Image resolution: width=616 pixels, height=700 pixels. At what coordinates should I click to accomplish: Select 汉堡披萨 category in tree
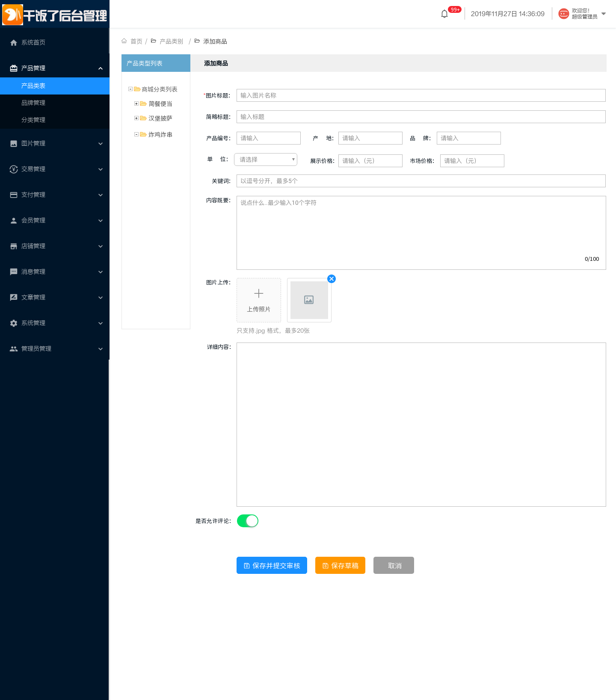pos(160,118)
